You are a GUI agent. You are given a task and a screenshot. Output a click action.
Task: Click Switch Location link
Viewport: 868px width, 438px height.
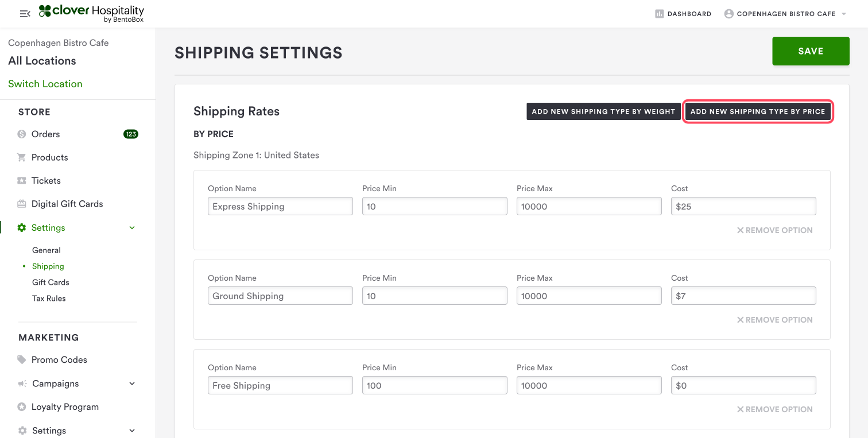click(x=45, y=84)
